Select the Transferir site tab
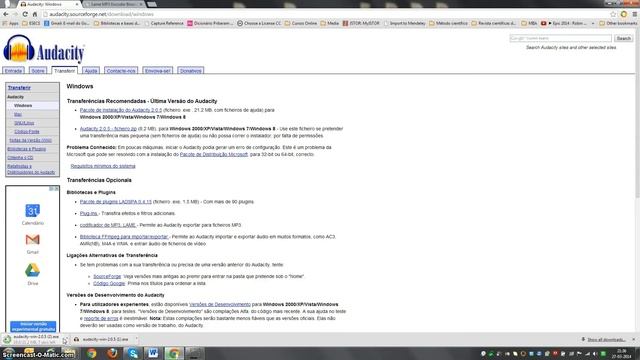 (x=64, y=71)
